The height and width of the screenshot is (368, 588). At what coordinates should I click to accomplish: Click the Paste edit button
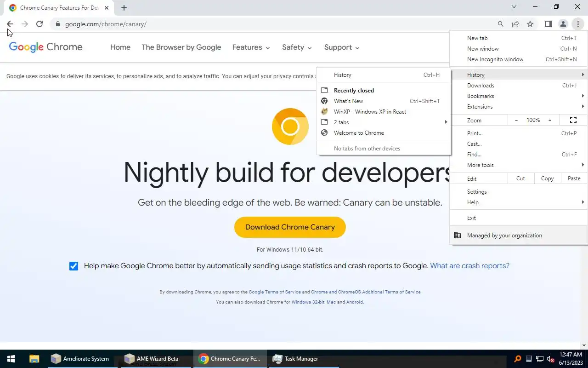(574, 178)
